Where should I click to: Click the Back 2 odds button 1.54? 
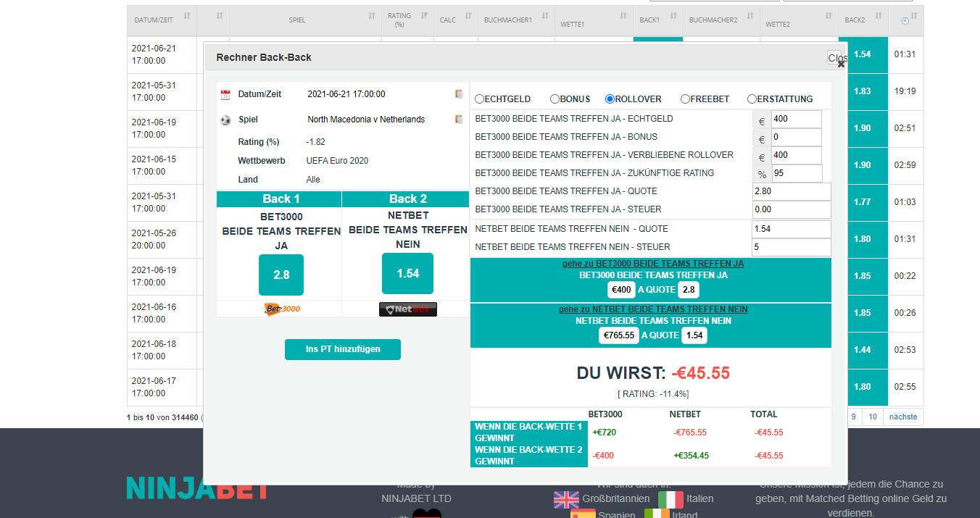click(407, 273)
